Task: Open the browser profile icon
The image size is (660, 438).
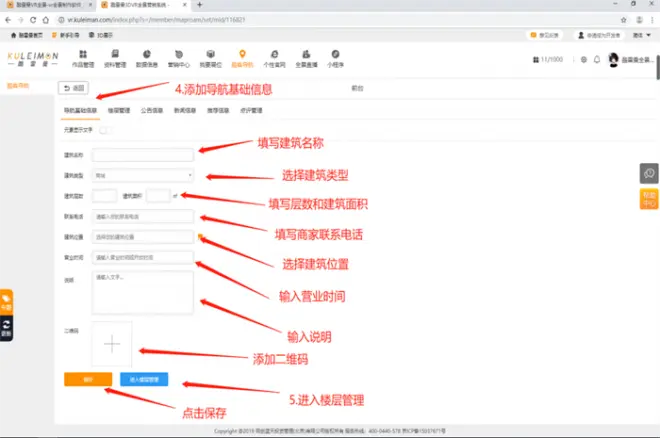Action: (x=639, y=20)
